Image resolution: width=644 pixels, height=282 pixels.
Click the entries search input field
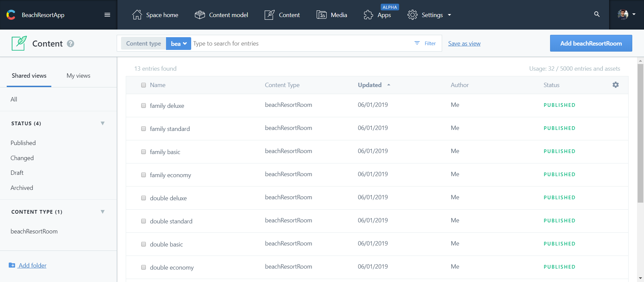coord(302,44)
